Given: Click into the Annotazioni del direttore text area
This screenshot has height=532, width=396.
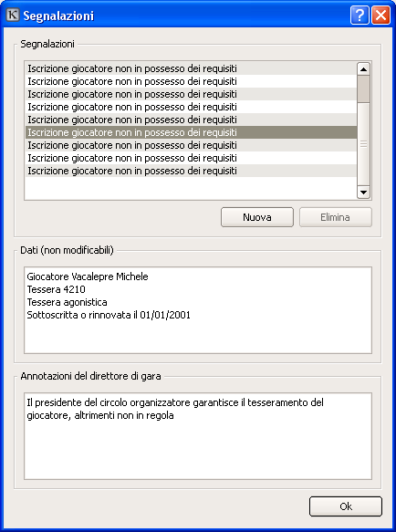Looking at the screenshot, I should (198, 436).
